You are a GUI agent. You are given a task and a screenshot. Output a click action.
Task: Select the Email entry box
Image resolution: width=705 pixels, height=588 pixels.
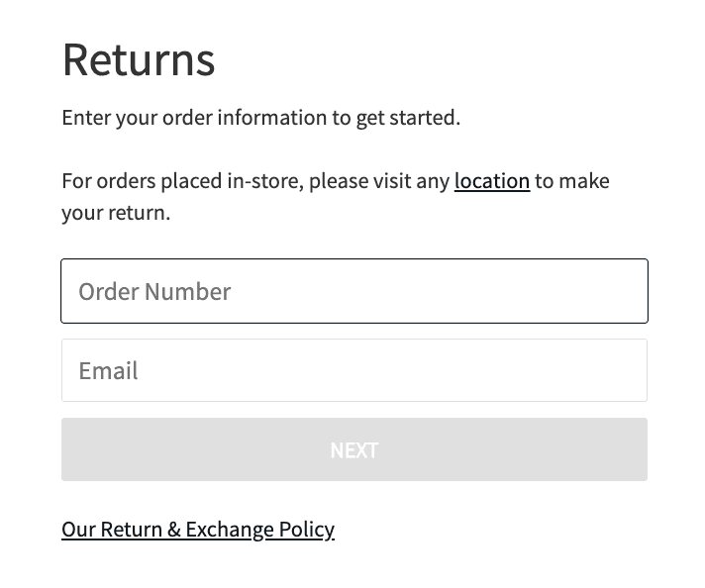(x=396, y=370)
